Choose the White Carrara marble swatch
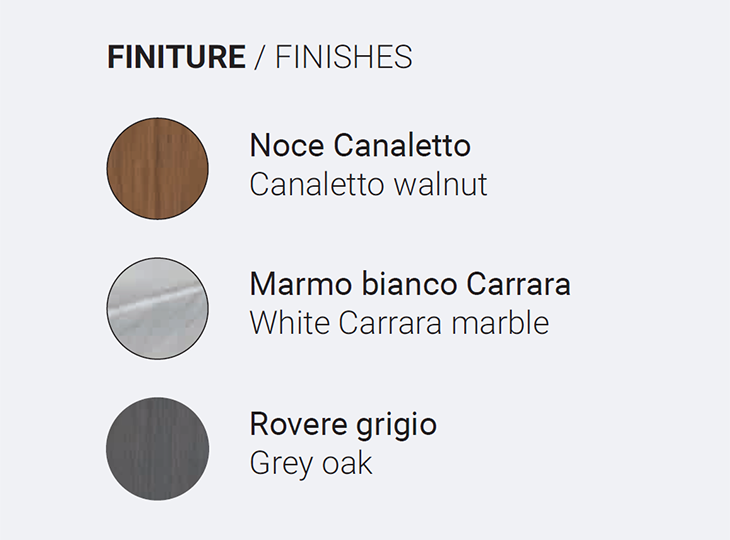The width and height of the screenshot is (730, 540). (157, 309)
